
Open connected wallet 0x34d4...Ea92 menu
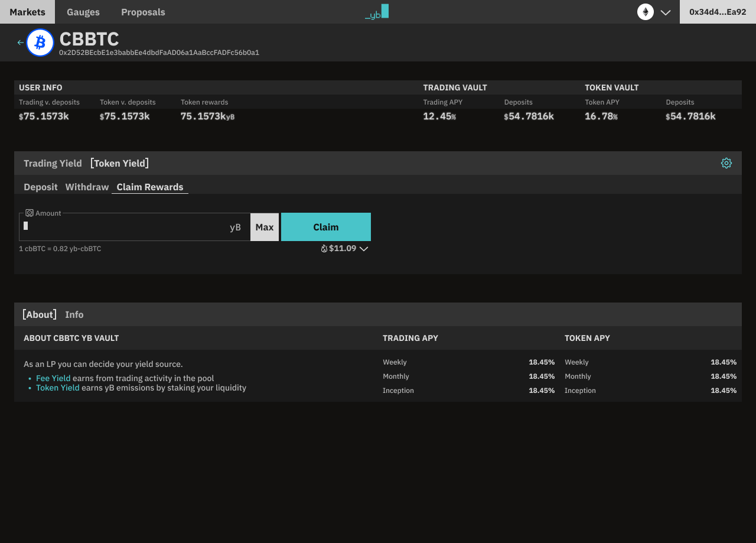[x=718, y=12]
